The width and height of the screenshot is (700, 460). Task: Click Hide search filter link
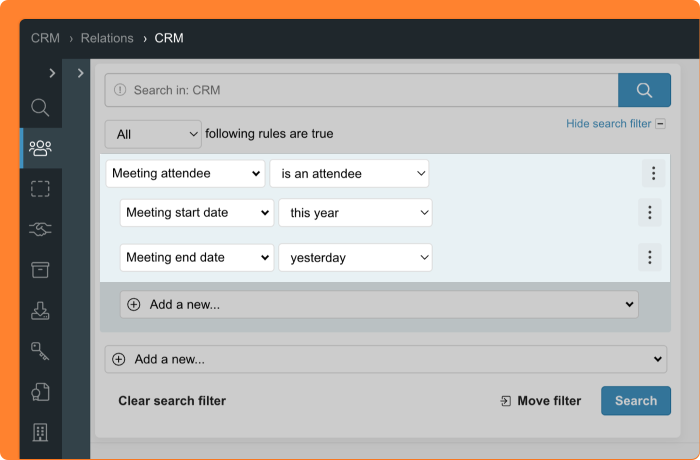(608, 124)
